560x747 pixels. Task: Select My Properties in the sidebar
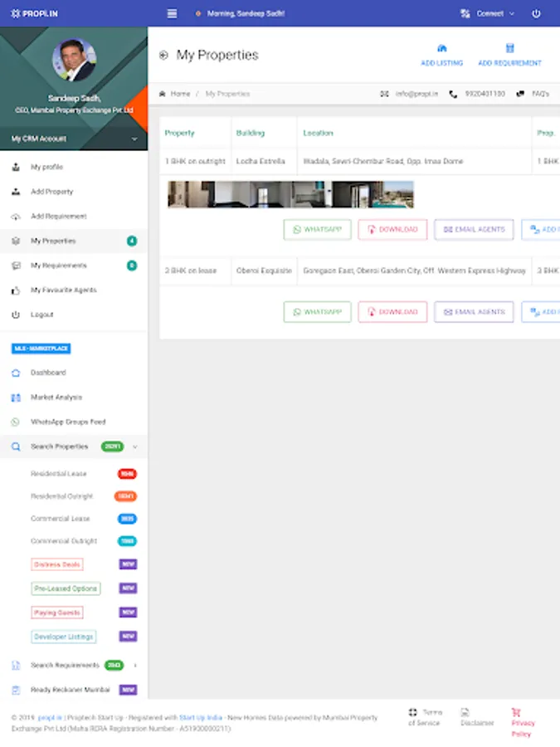(x=74, y=241)
